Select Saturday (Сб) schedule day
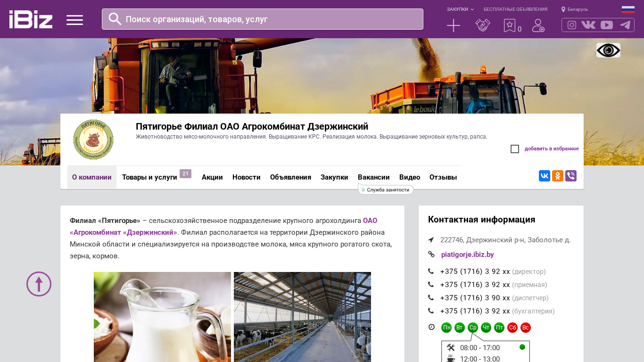This screenshot has width=644, height=362. [512, 328]
